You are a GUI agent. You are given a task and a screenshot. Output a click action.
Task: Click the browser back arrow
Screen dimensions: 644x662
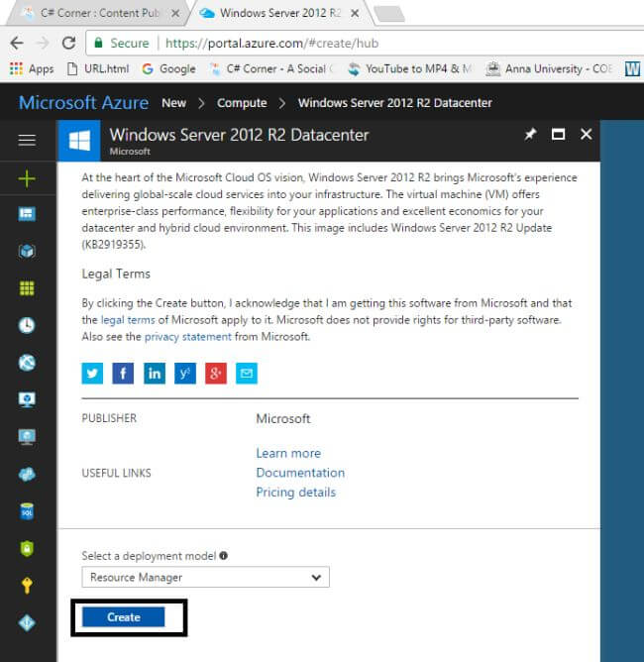[x=17, y=43]
